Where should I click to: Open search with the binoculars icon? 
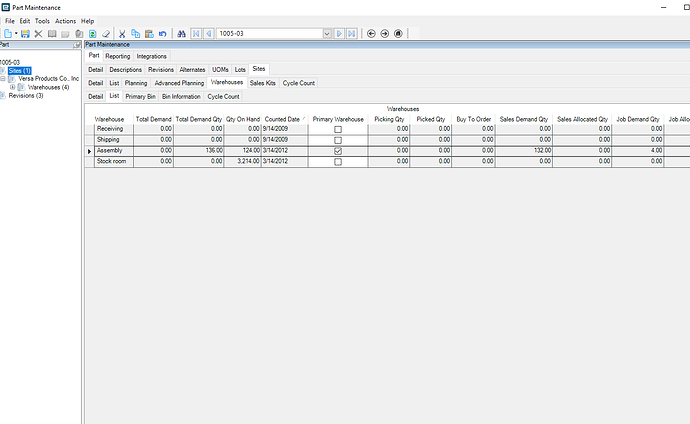tap(183, 33)
